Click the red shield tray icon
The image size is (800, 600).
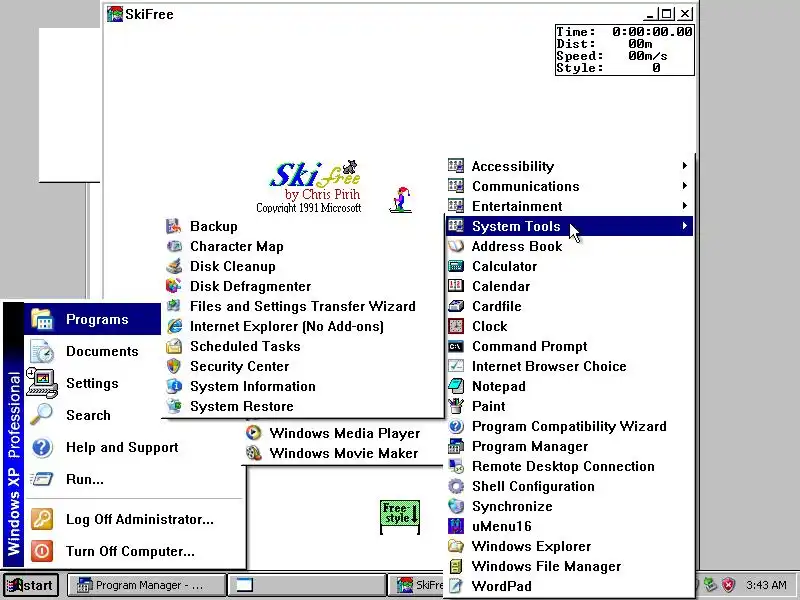[729, 584]
